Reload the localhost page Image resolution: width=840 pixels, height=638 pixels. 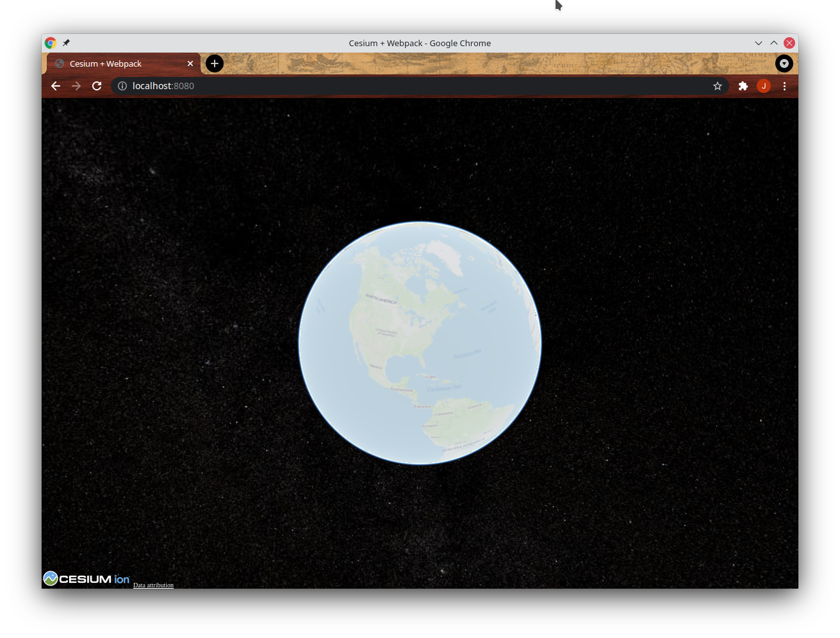pyautogui.click(x=97, y=86)
